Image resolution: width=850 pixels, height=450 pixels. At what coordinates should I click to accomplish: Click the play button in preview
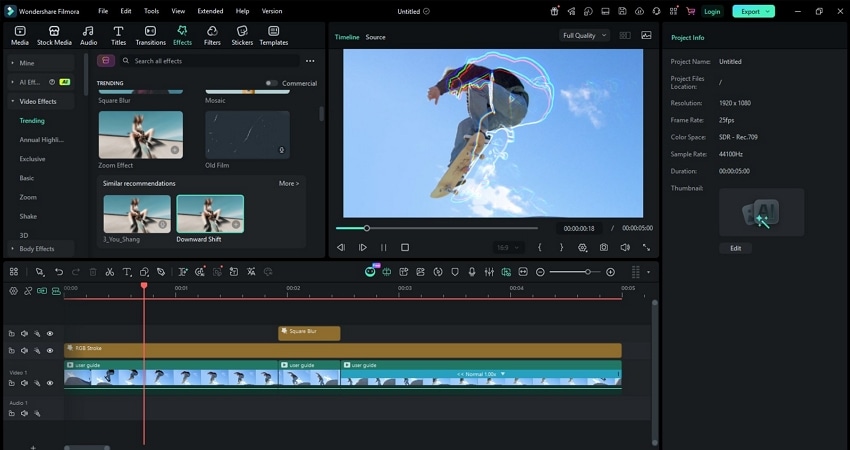coord(363,247)
